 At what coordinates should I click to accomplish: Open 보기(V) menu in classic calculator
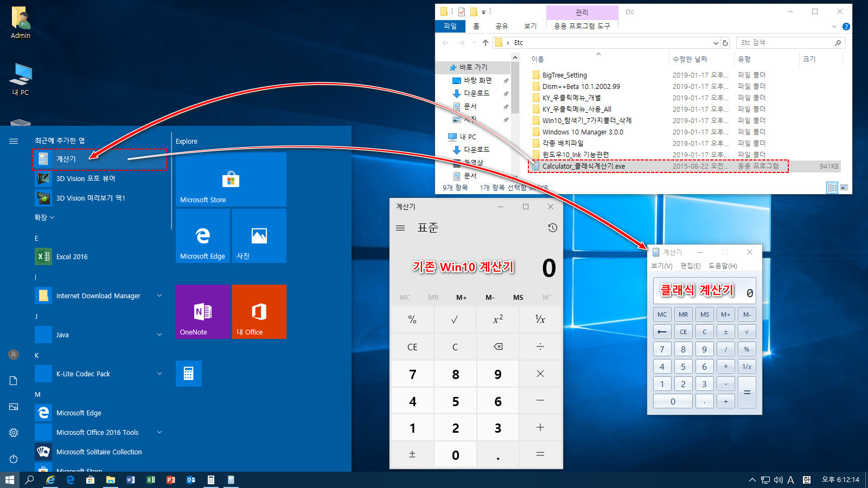click(x=662, y=266)
